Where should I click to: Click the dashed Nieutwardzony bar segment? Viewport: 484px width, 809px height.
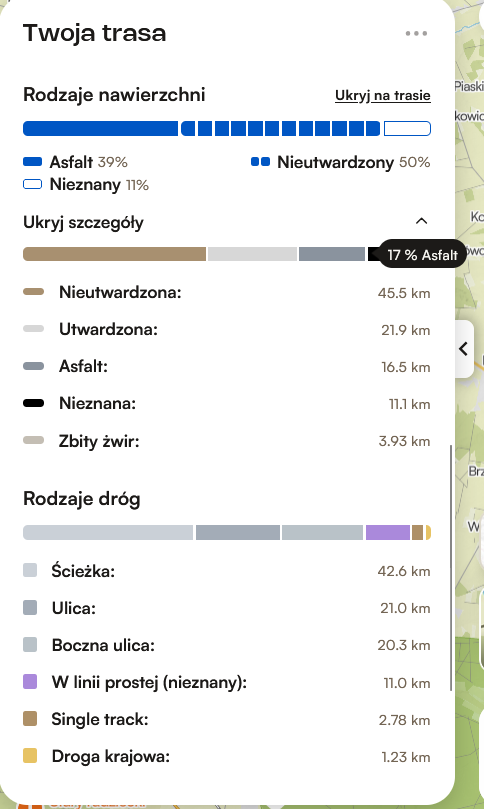click(x=281, y=128)
